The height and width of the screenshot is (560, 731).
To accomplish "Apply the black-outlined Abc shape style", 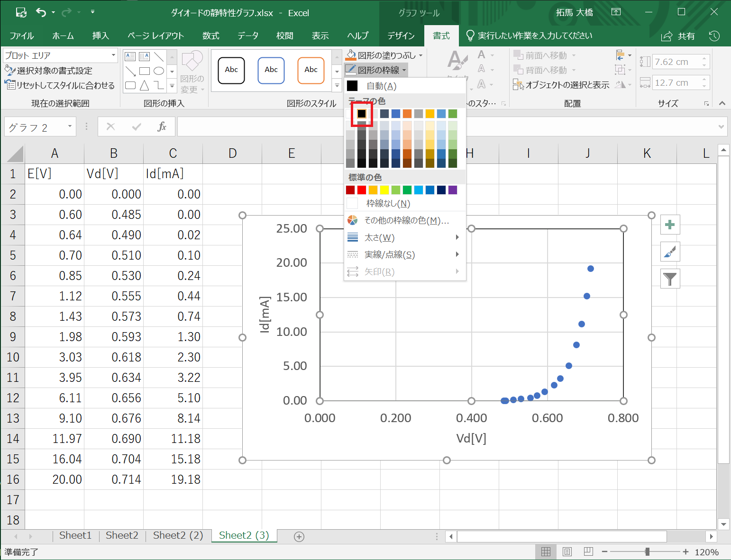I will [231, 70].
